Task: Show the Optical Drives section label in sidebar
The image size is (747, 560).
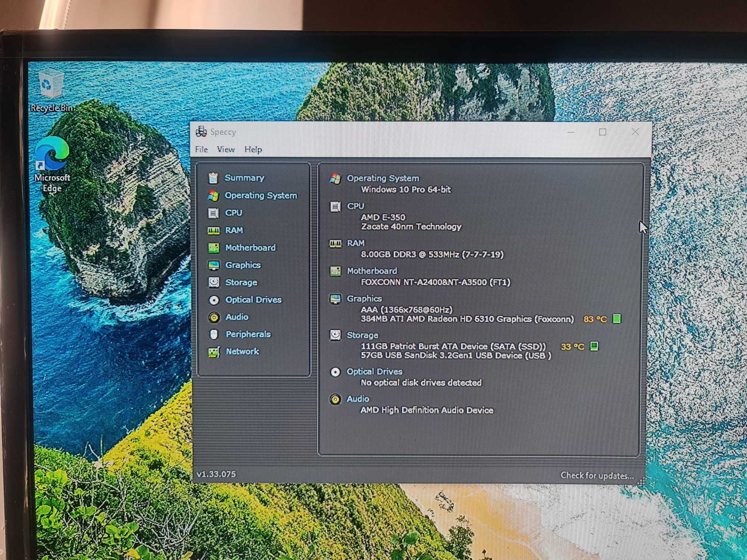Action: pos(253,299)
